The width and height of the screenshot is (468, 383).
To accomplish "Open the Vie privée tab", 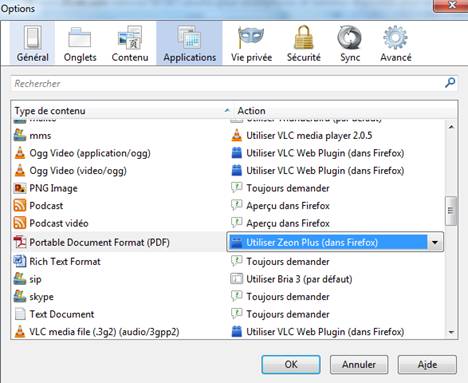I will click(251, 43).
